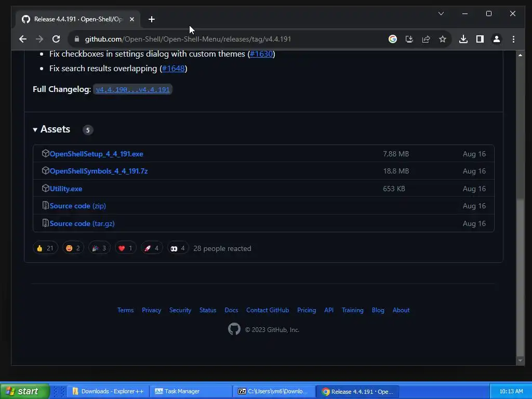532x399 pixels.
Task: Open the API footer link
Action: pyautogui.click(x=329, y=310)
